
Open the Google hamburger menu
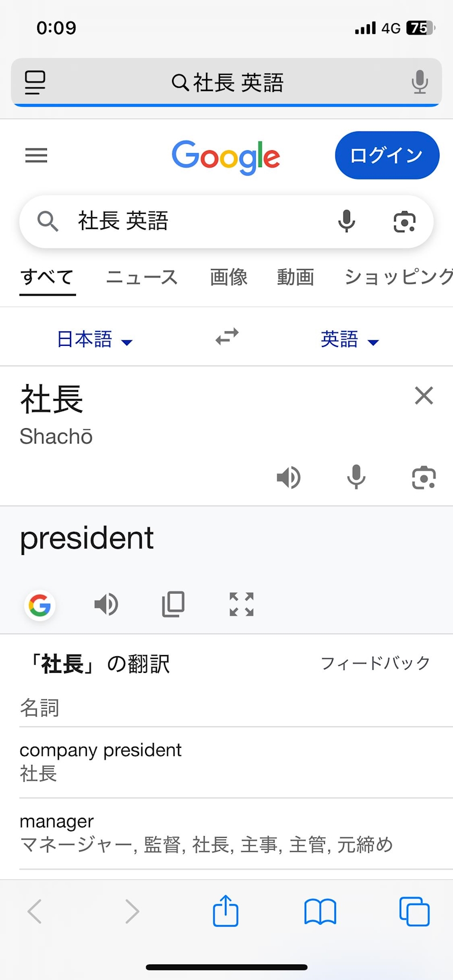click(36, 156)
